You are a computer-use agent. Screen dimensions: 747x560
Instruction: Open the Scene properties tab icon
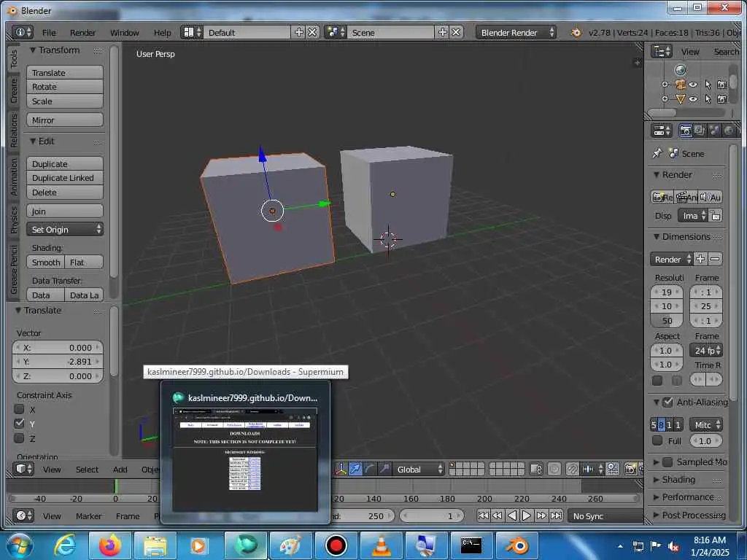(715, 131)
